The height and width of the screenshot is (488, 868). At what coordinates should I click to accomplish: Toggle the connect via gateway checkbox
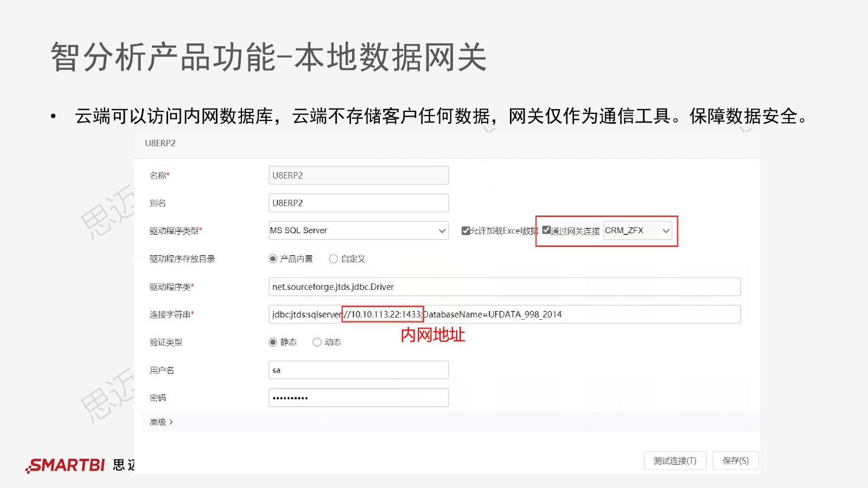[x=546, y=230]
